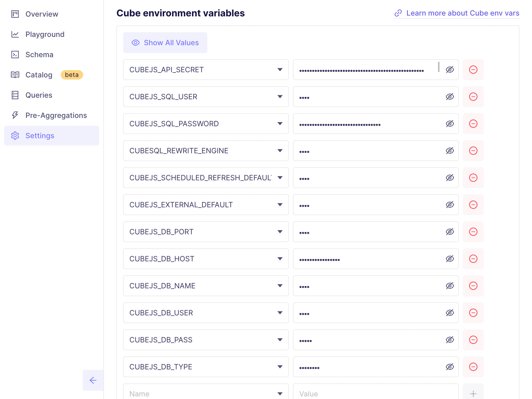This screenshot has width=532, height=399.
Task: Expand the CUBESQL_REWRITE_ENGINE dropdown
Action: point(280,151)
